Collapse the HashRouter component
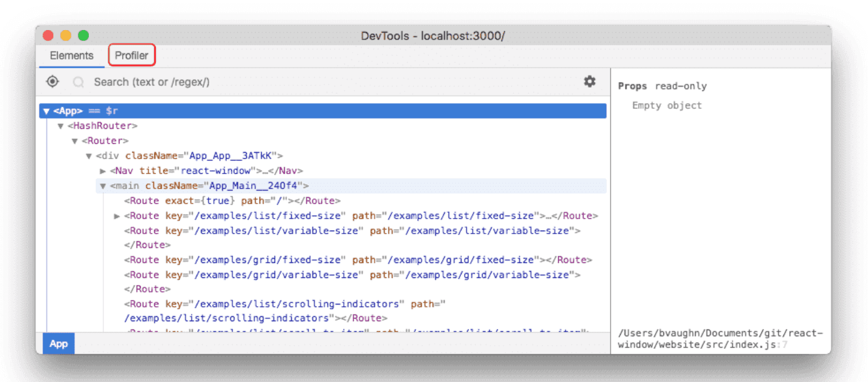The image size is (868, 382). pos(60,125)
